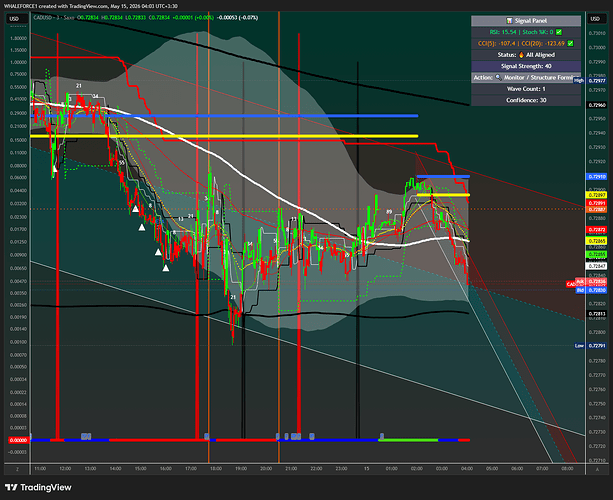Click the black 0.72813 price label
Screen dimensions: 613x500
(597, 314)
